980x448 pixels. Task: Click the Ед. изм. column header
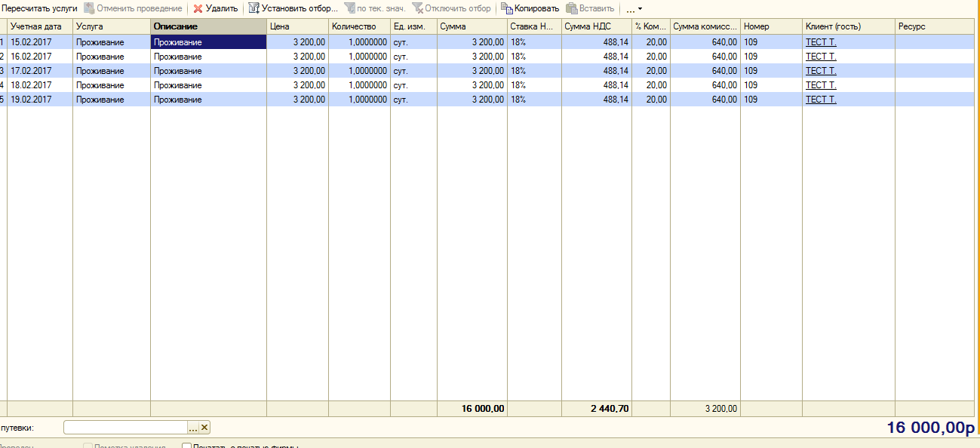click(x=413, y=26)
